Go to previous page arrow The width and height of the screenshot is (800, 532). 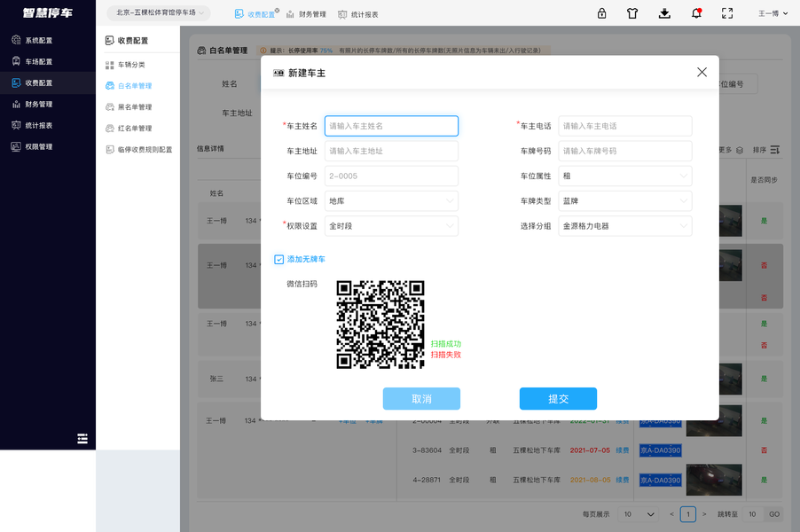pos(671,514)
